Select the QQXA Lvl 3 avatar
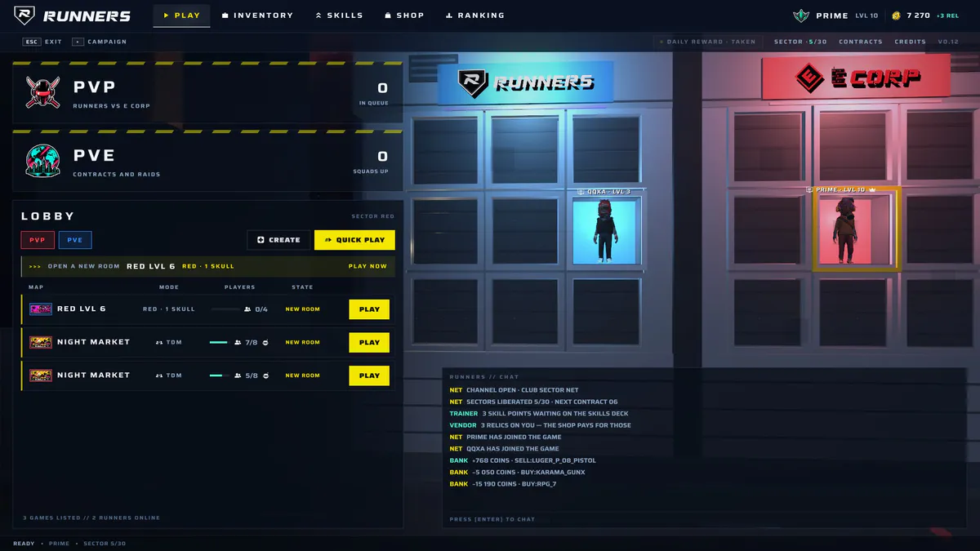 [606, 231]
